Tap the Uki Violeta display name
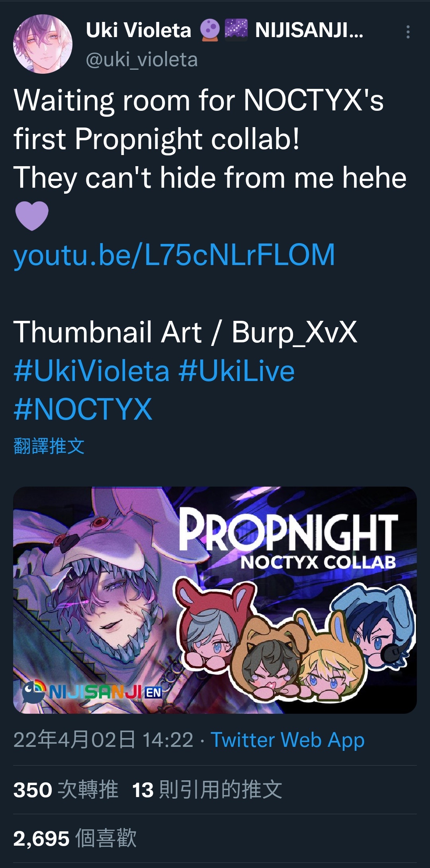 pyautogui.click(x=139, y=30)
